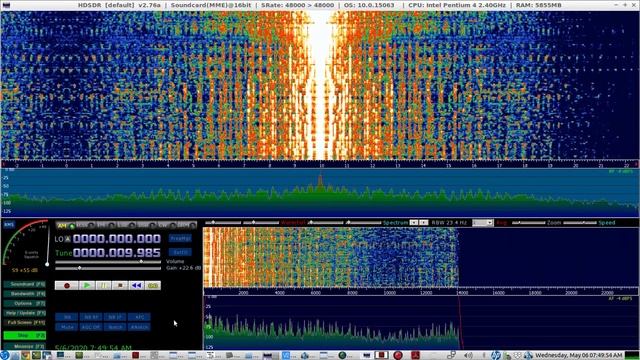Open the ExtIO settings button
Viewport: 640px width, 360px height.
click(x=180, y=252)
